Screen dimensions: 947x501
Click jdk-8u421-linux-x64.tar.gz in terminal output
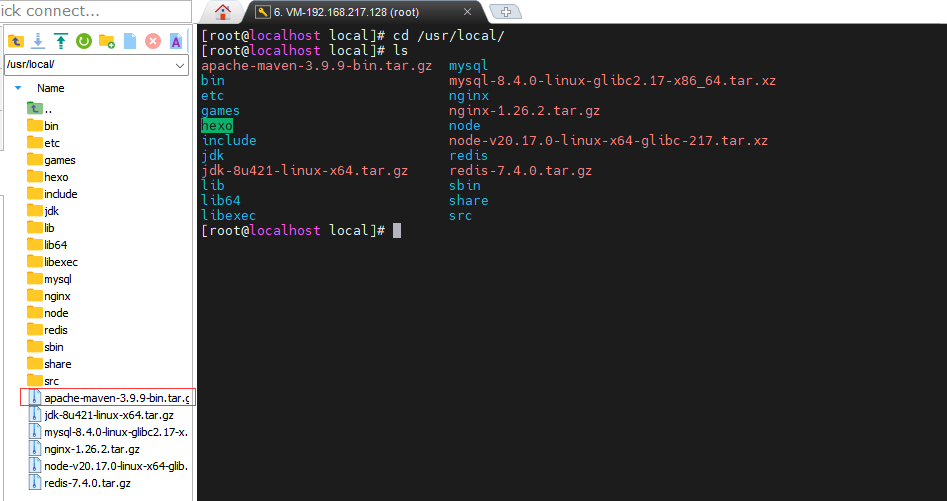(304, 171)
